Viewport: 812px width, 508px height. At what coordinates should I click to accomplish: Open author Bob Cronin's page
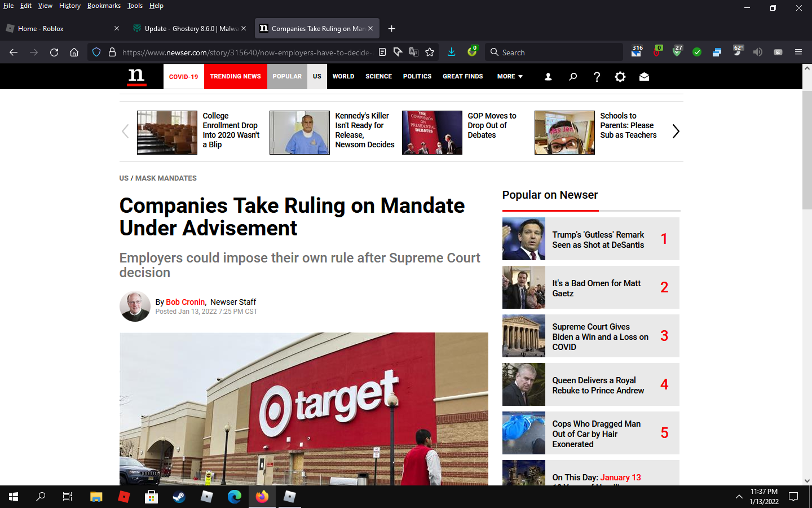(x=186, y=302)
